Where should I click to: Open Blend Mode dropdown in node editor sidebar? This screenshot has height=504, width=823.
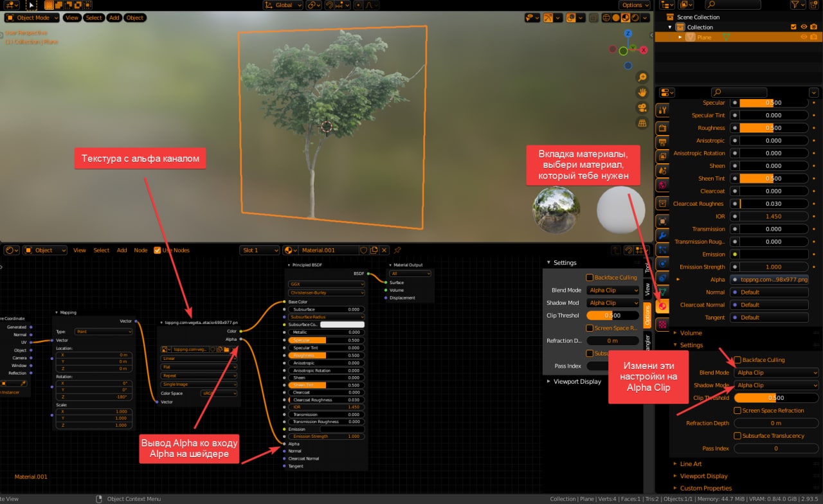(x=613, y=291)
